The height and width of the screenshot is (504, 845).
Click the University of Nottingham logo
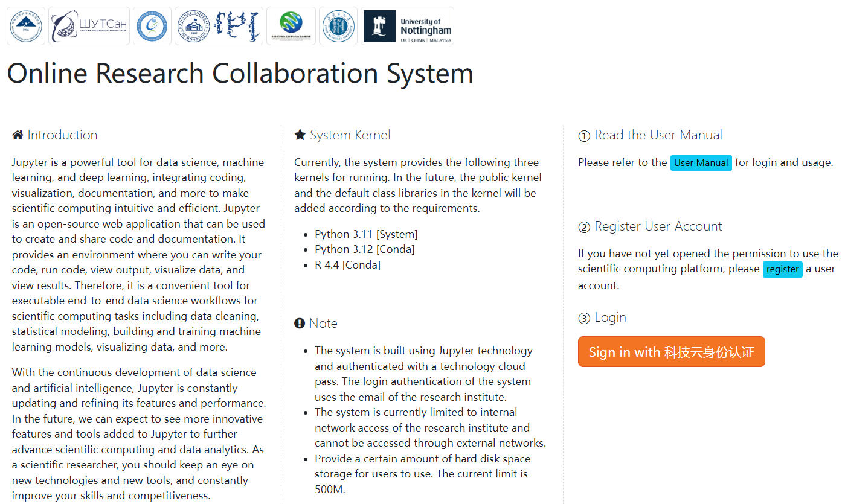[x=408, y=25]
